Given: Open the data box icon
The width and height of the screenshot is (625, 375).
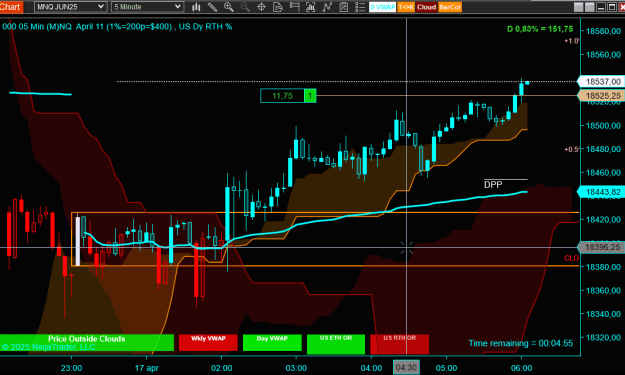Looking at the screenshot, I should click(x=278, y=7).
